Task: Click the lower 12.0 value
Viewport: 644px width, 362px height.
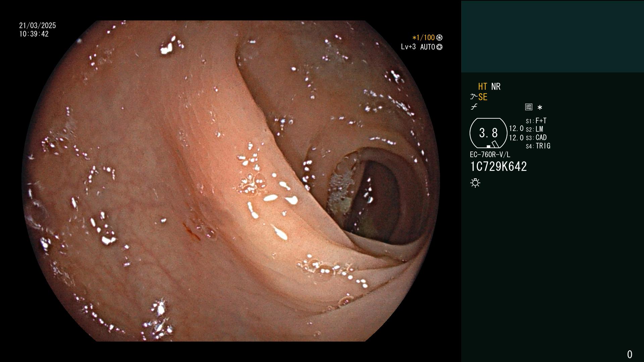Action: tap(516, 138)
